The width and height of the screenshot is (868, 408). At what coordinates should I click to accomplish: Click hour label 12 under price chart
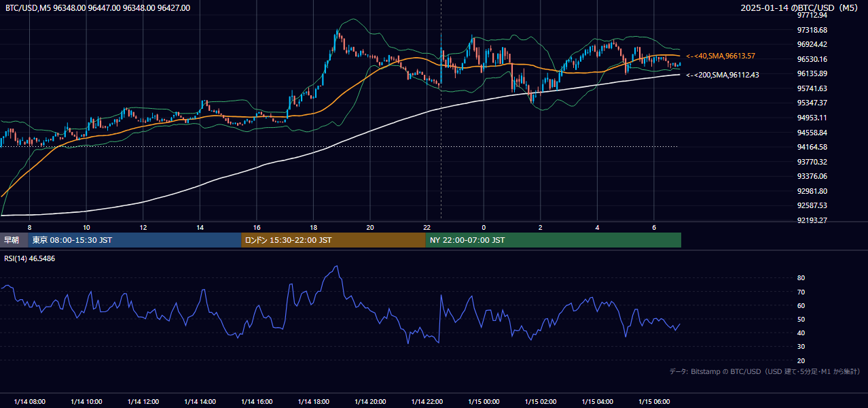click(143, 227)
